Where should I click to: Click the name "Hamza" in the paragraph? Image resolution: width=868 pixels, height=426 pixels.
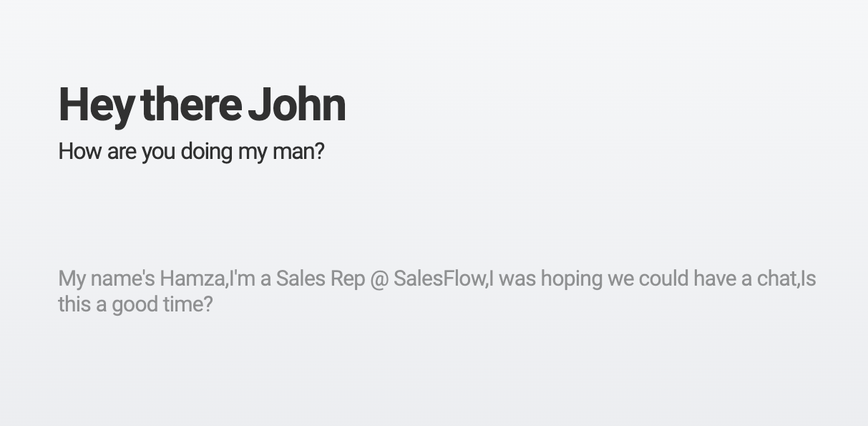(191, 278)
